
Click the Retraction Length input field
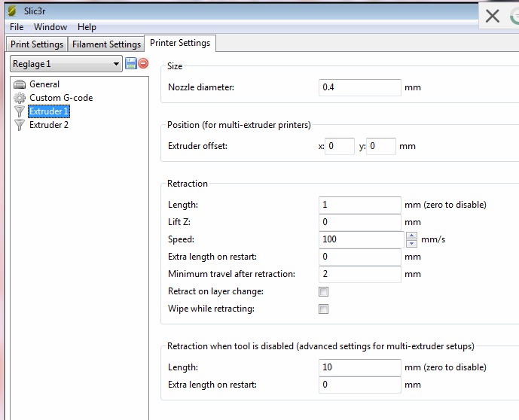(x=360, y=205)
